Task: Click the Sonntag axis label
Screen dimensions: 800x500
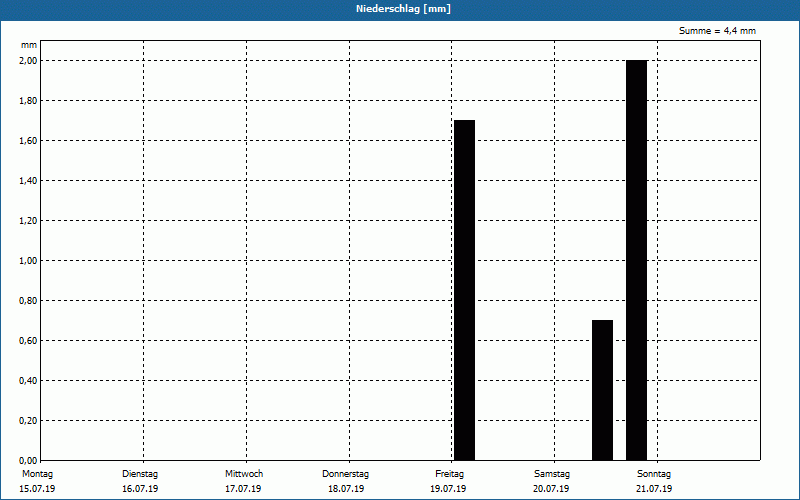Action: tap(654, 474)
